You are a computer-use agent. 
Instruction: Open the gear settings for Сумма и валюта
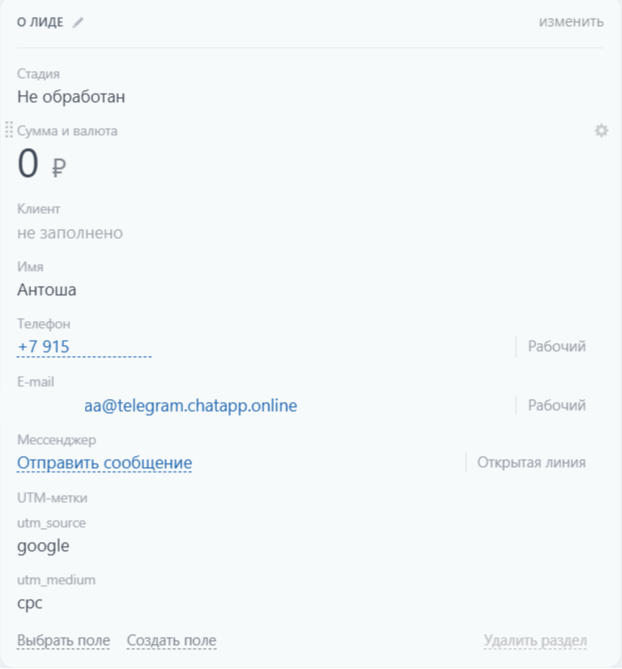[601, 130]
